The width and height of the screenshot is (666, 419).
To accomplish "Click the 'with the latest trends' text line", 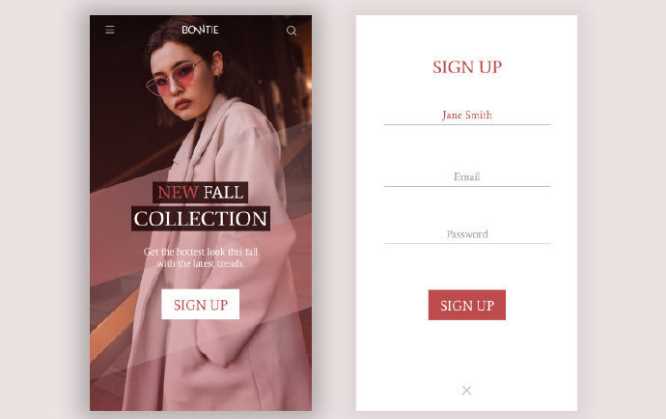I will pyautogui.click(x=200, y=263).
